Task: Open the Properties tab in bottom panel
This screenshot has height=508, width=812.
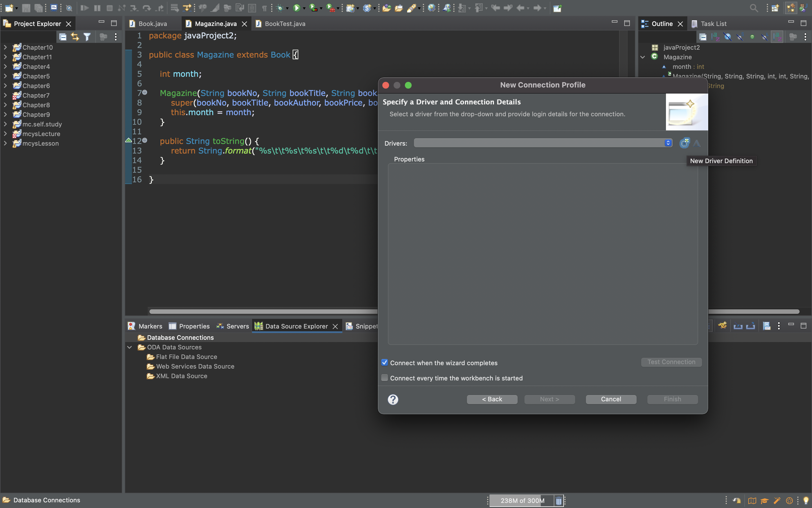Action: click(189, 326)
